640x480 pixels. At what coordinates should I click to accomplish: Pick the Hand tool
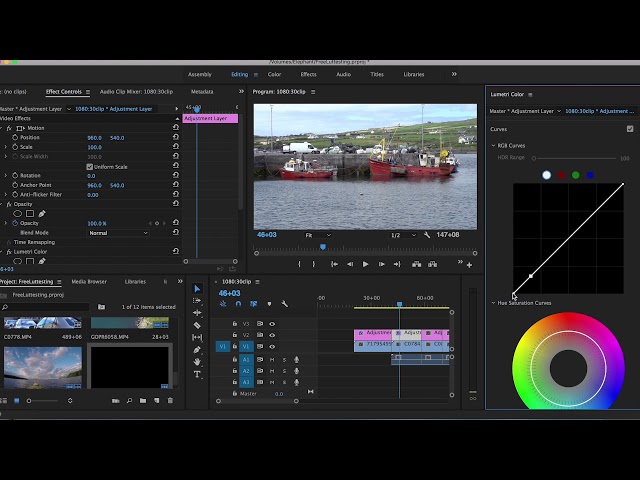(197, 362)
